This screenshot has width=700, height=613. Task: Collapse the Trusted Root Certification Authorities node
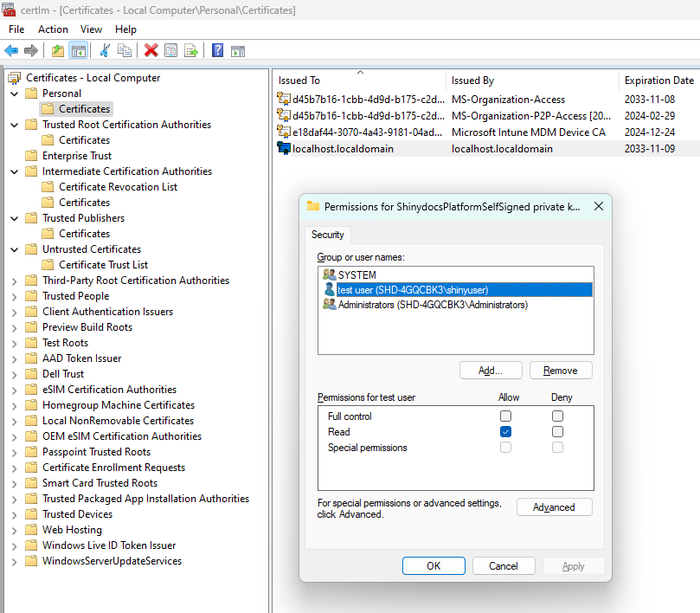15,125
